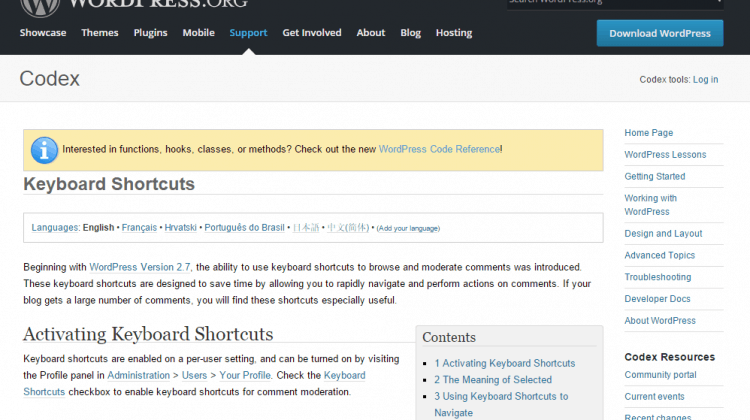Jump to 3 Using Keyboard Shortcuts to Navigate

point(501,404)
